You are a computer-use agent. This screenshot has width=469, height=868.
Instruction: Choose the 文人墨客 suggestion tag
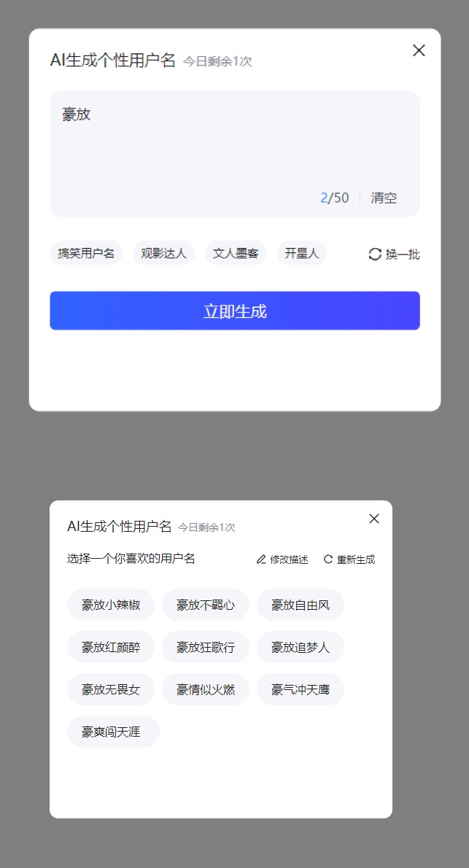(236, 253)
